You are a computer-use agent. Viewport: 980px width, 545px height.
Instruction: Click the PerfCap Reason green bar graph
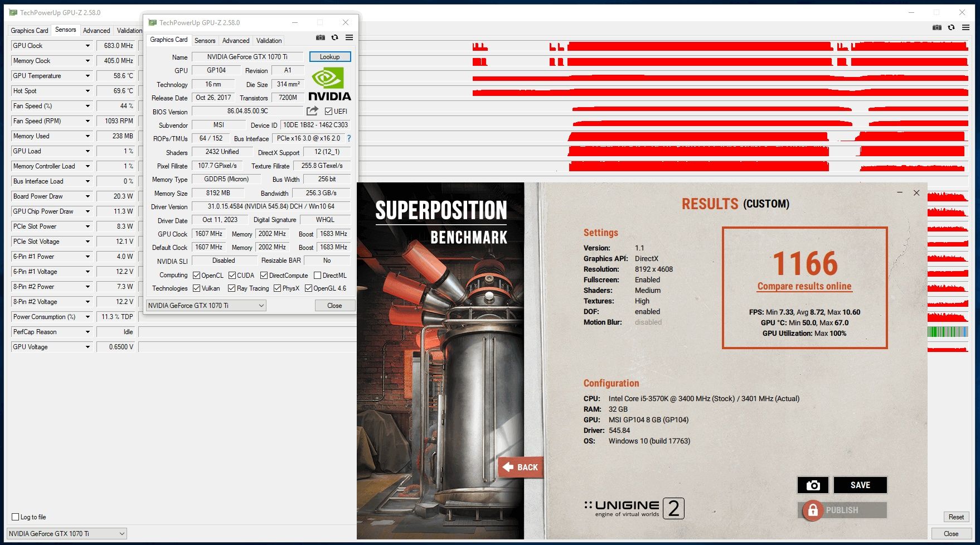point(948,332)
